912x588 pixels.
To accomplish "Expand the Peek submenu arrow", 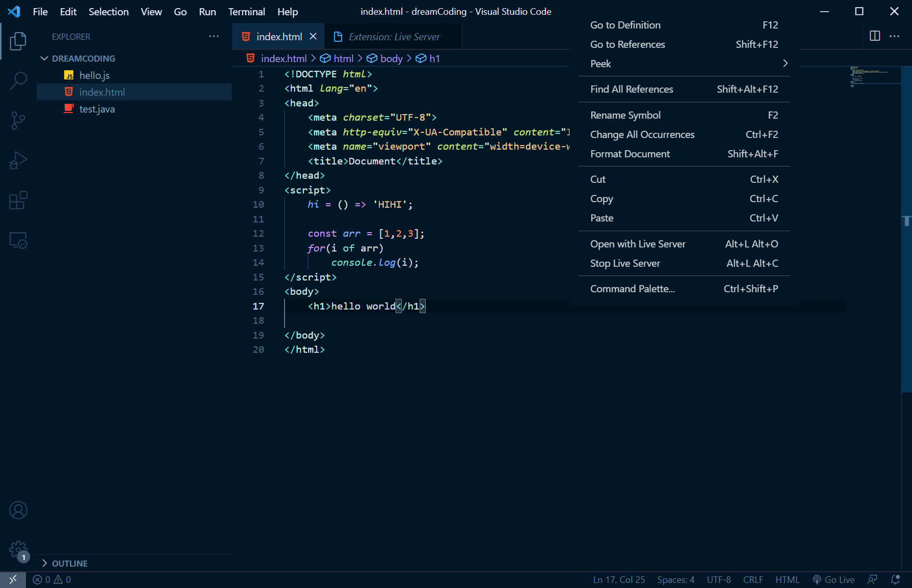I will 785,63.
